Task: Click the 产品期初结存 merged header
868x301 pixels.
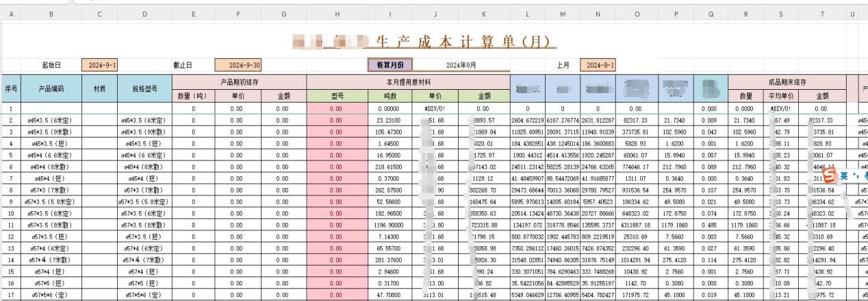Action: pos(237,82)
